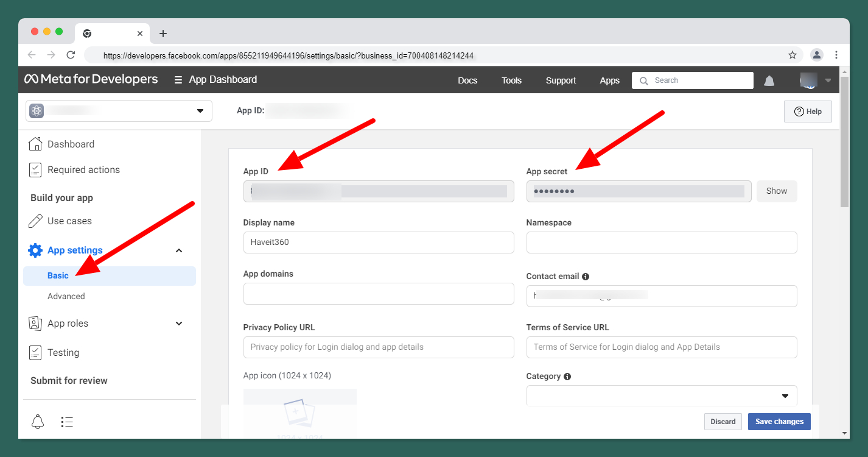This screenshot has width=868, height=457.
Task: Click the App settings gear icon
Action: pyautogui.click(x=35, y=250)
